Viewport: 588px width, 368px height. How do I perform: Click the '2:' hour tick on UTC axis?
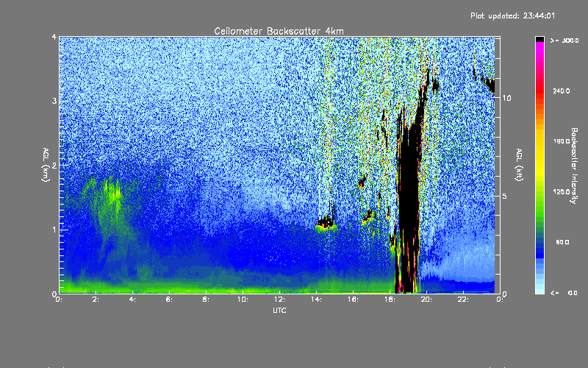click(x=96, y=300)
